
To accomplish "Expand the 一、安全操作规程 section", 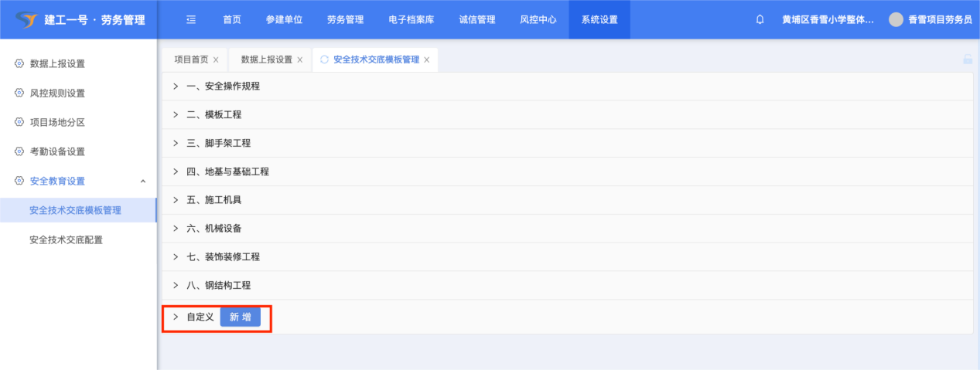I will pyautogui.click(x=223, y=86).
